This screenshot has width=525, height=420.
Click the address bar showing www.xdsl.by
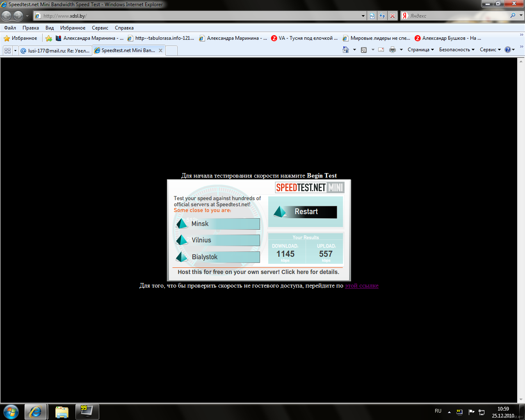[197, 16]
